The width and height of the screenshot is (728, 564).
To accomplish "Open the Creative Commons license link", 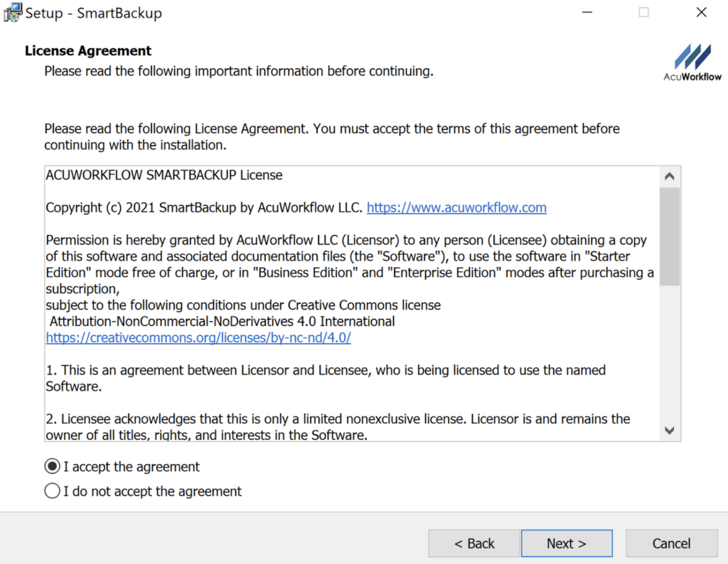I will click(198, 337).
